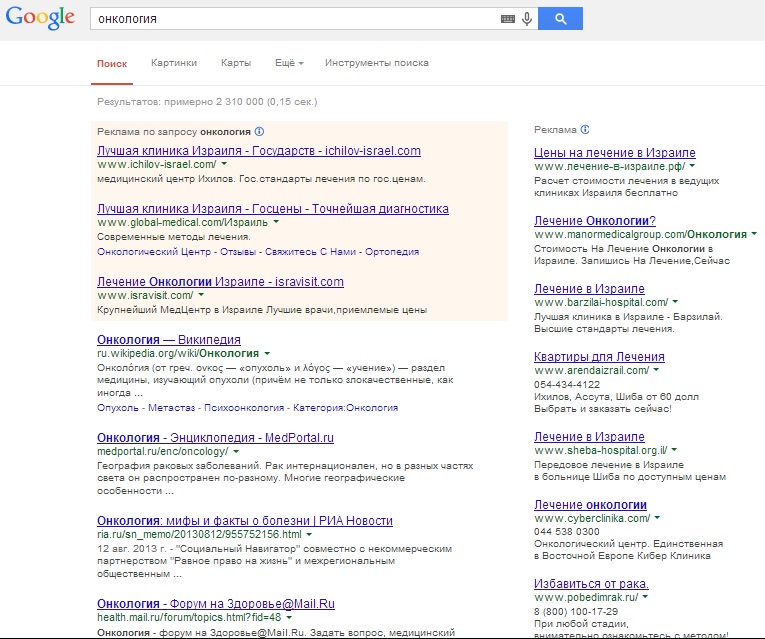Click sitelink 'Ортопедия'
Image resolution: width=765 pixels, height=639 pixels.
click(392, 252)
